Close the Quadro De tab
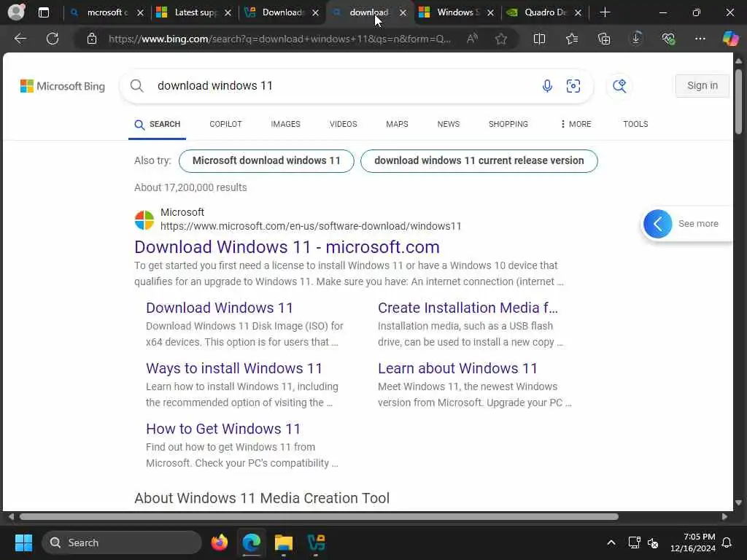 tap(578, 13)
